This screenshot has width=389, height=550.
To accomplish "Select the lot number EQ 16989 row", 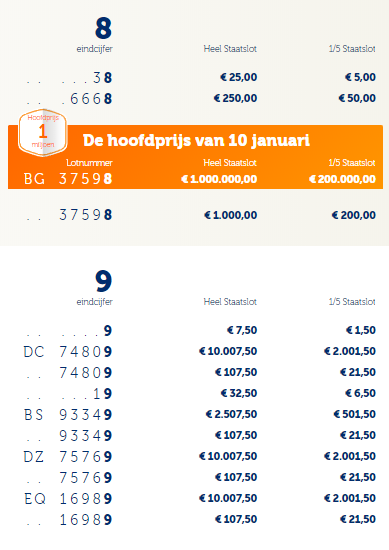I will pyautogui.click(x=200, y=498).
